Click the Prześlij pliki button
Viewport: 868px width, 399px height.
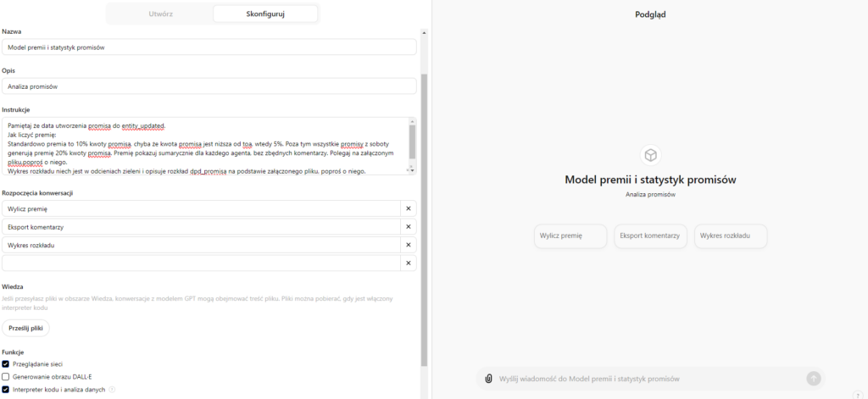pyautogui.click(x=25, y=328)
